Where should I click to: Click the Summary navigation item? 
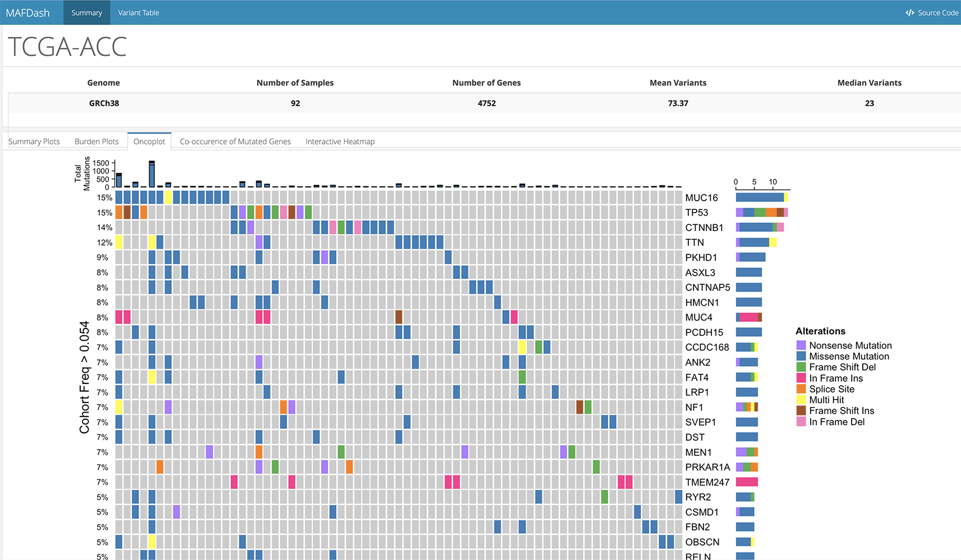pyautogui.click(x=86, y=12)
